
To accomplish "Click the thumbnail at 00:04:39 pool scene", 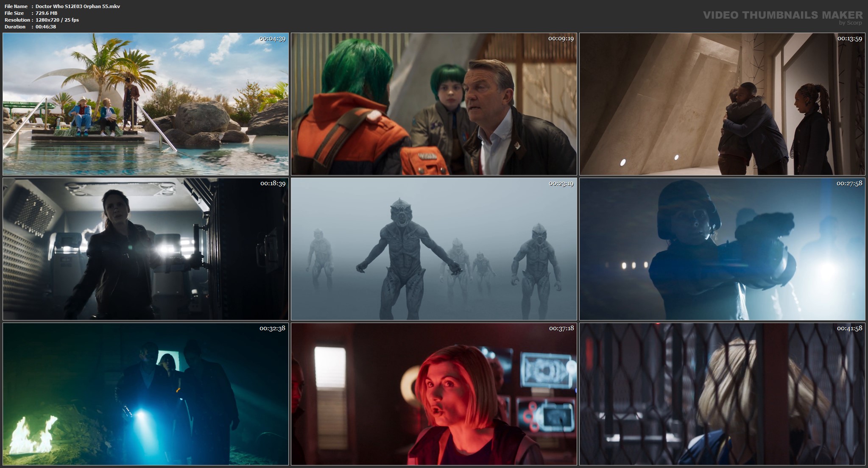I will click(x=145, y=104).
